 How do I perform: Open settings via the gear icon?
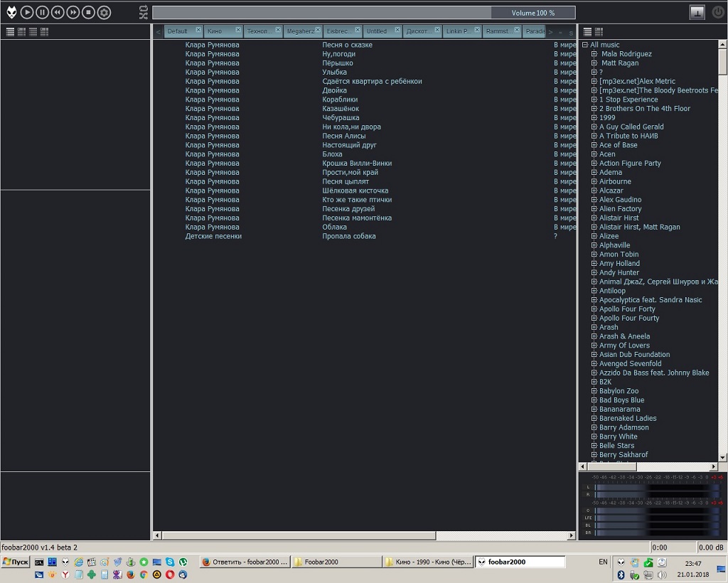tap(104, 12)
